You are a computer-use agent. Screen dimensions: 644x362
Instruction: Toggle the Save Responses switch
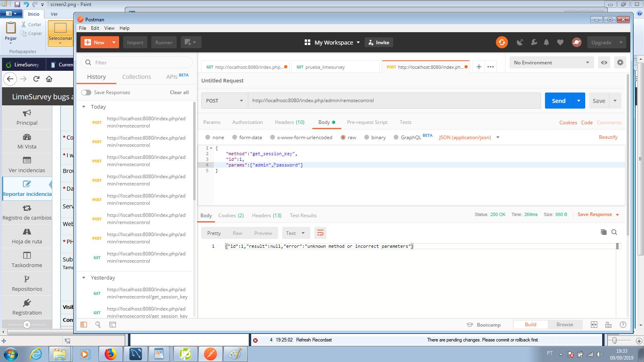pyautogui.click(x=86, y=93)
